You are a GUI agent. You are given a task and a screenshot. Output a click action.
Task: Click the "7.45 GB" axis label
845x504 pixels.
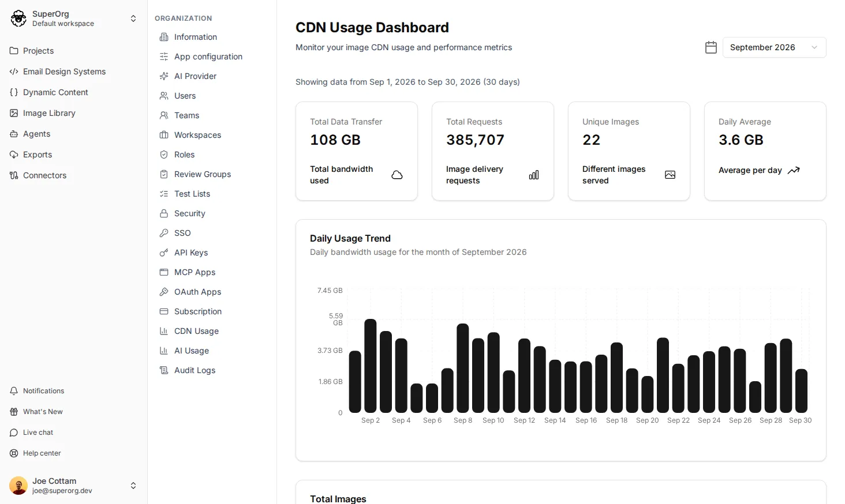pyautogui.click(x=330, y=291)
